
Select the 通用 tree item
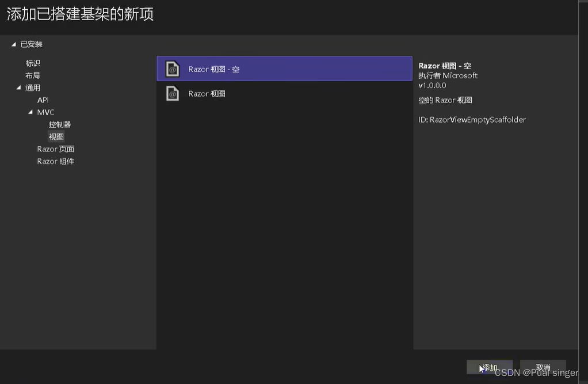click(x=33, y=88)
